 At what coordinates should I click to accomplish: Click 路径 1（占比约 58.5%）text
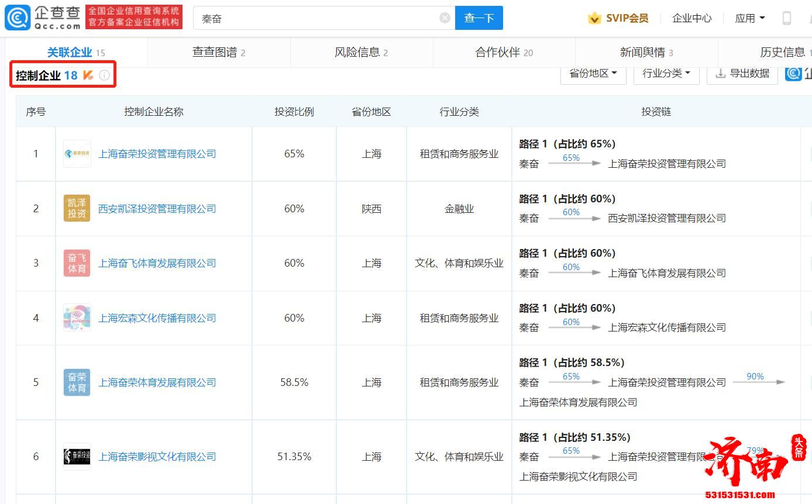tap(572, 363)
